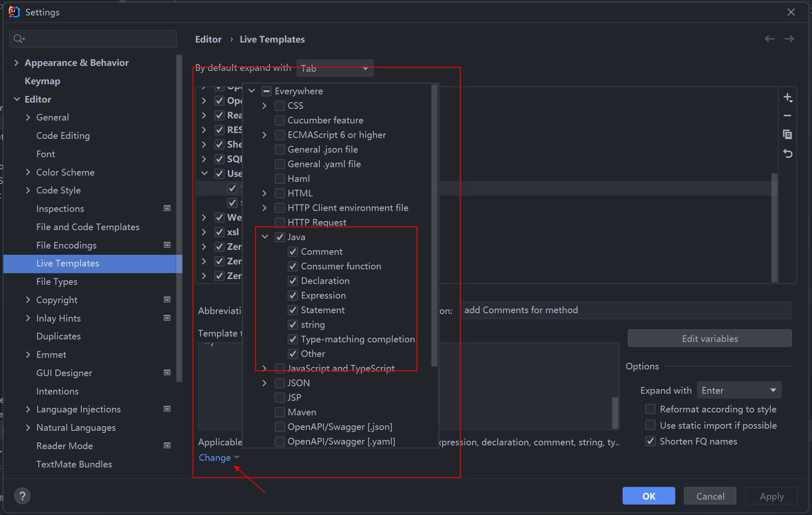The image size is (812, 515).
Task: Select File Types in settings tree
Action: point(57,281)
